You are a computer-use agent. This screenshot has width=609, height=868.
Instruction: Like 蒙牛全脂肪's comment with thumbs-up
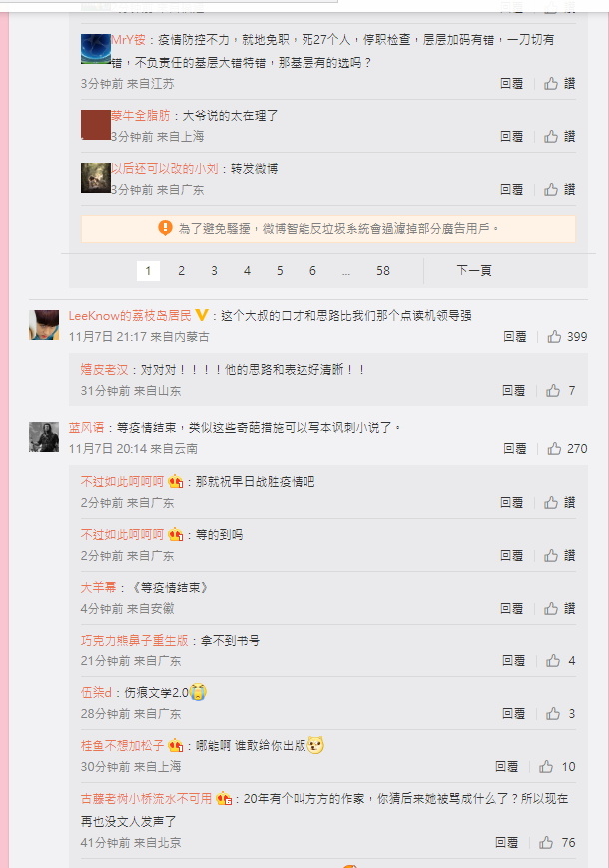(559, 136)
